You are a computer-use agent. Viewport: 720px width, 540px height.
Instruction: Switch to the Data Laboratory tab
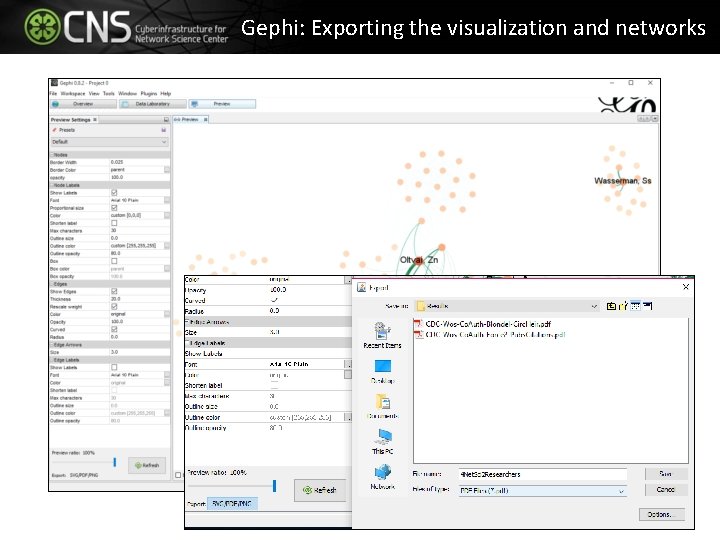[152, 104]
